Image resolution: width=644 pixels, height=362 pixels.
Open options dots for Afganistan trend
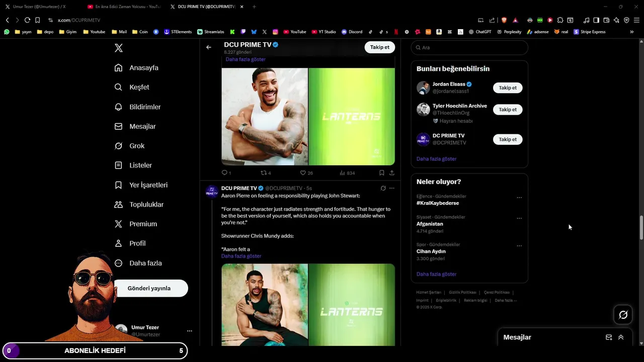tap(519, 218)
